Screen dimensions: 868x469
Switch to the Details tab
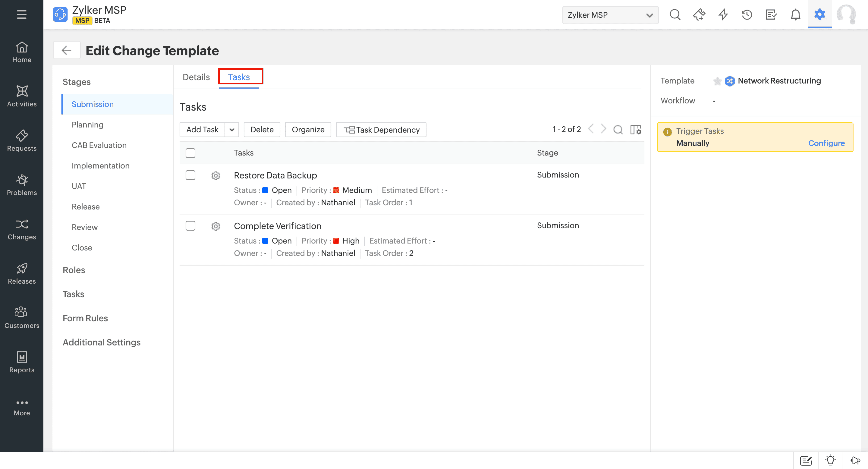[x=196, y=77]
